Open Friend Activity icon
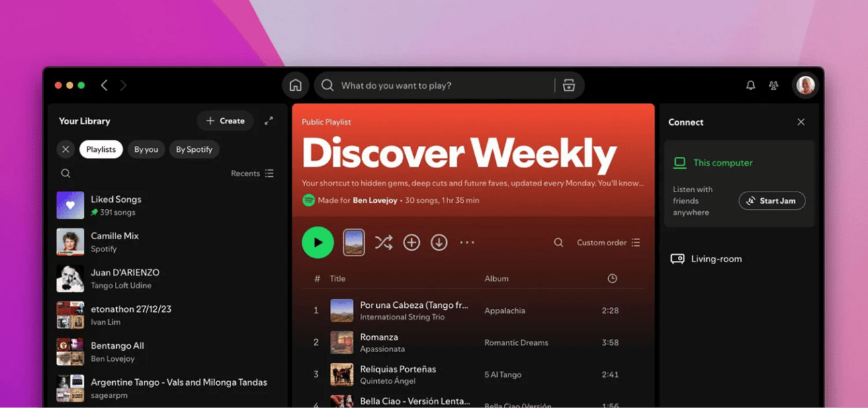This screenshot has height=408, width=868. pos(774,85)
